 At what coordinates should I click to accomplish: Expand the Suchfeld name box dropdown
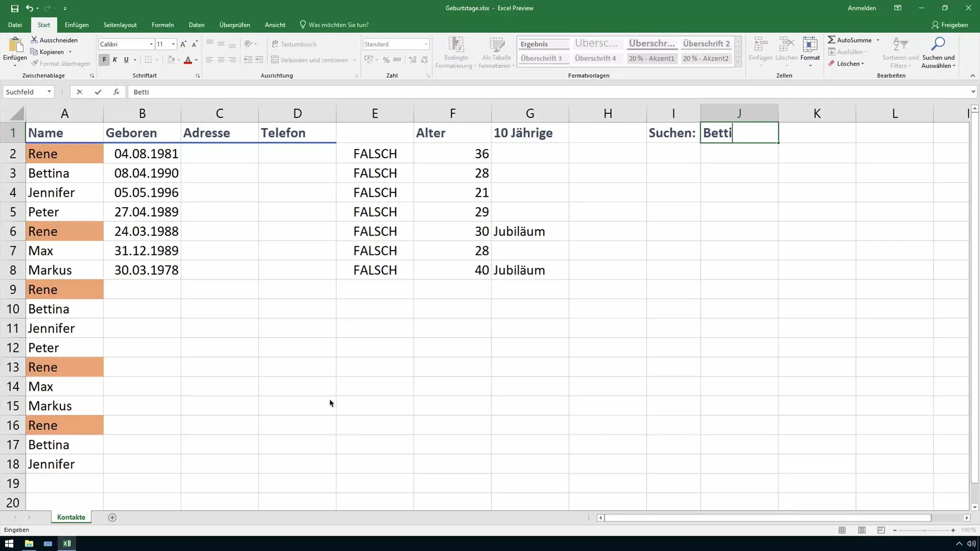click(x=49, y=92)
